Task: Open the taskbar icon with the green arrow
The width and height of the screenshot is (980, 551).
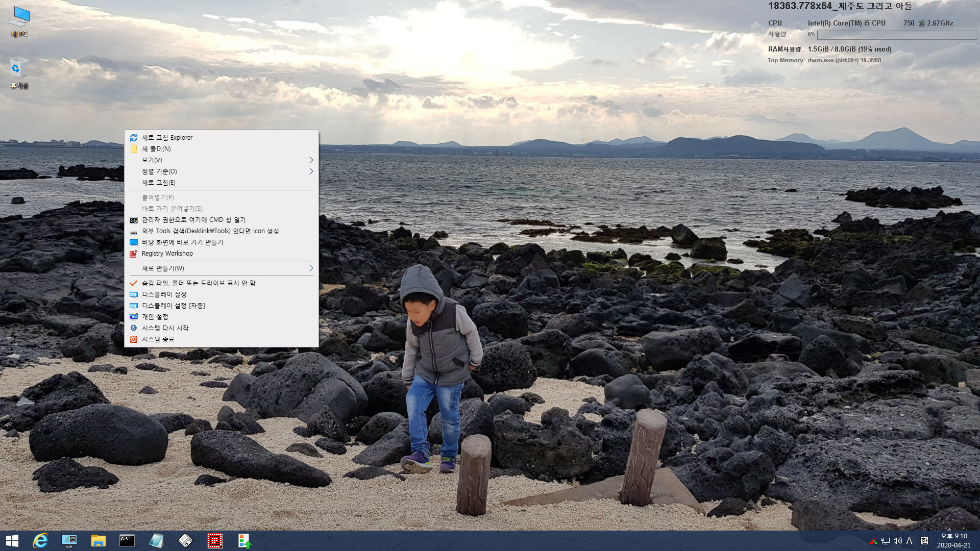Action: point(244,541)
